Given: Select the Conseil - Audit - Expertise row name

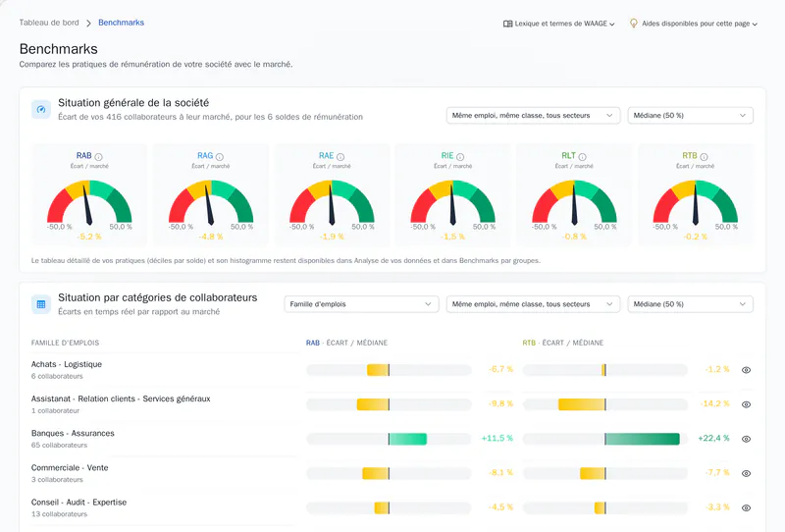Looking at the screenshot, I should point(78,503).
